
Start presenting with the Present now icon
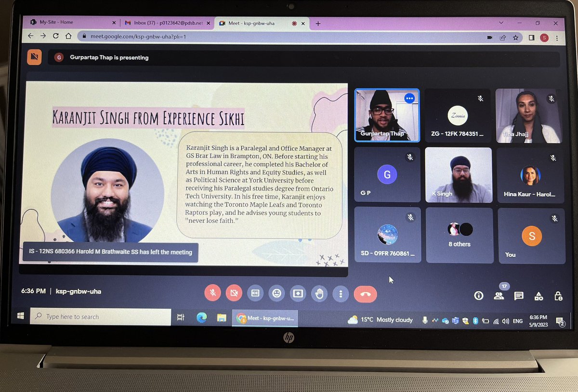[x=298, y=293]
